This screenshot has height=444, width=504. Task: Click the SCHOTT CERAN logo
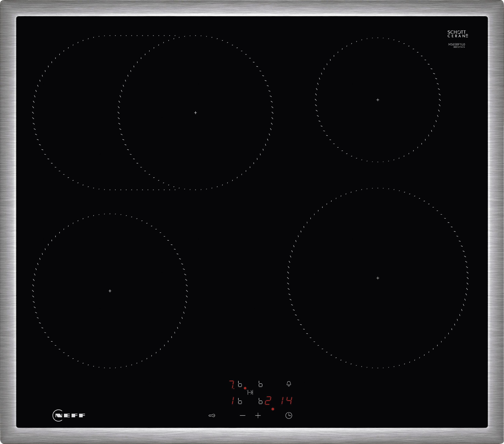click(x=458, y=34)
